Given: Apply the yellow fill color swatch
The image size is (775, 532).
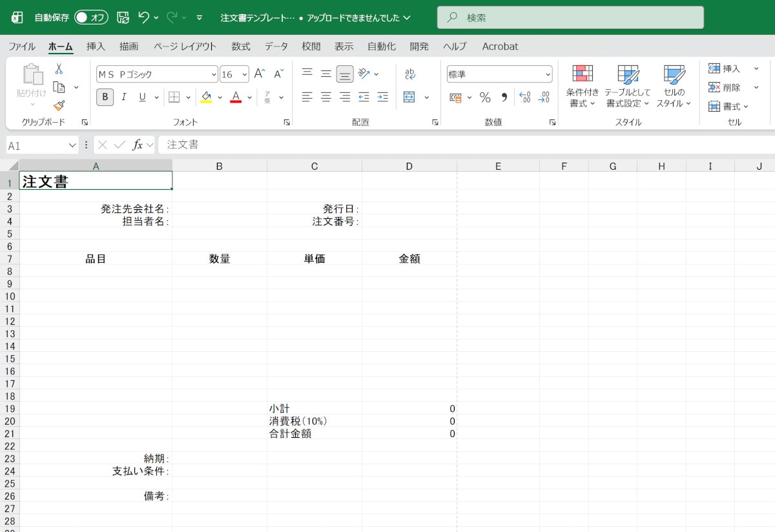Looking at the screenshot, I should [206, 97].
